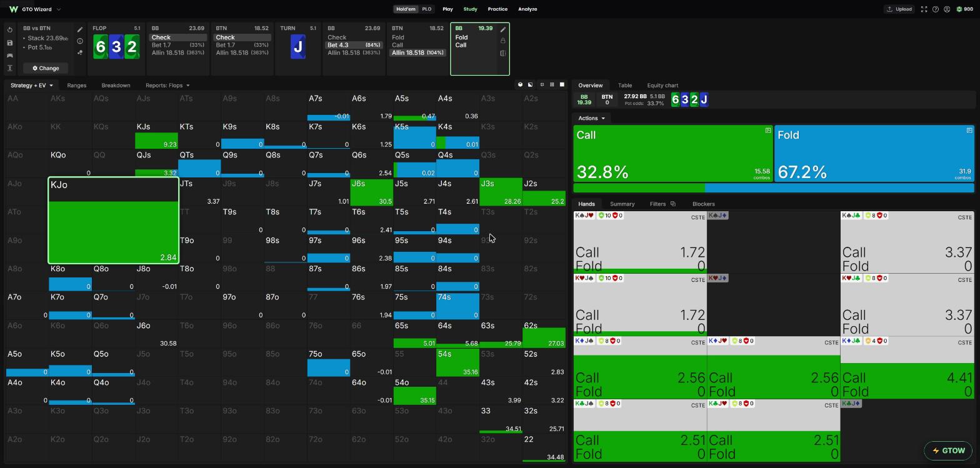Click the lock icon in BB 19.39 panel

[503, 41]
